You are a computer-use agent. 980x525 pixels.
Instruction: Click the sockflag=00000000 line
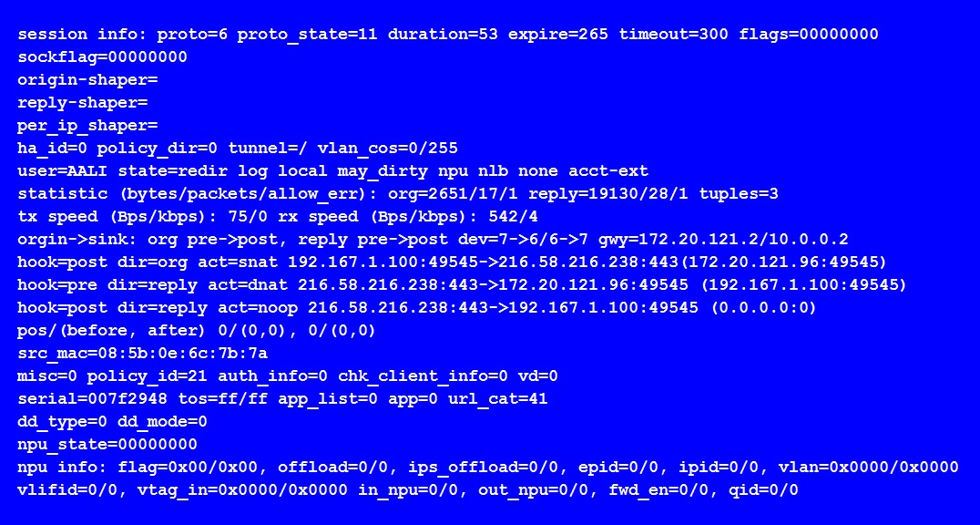tap(102, 57)
